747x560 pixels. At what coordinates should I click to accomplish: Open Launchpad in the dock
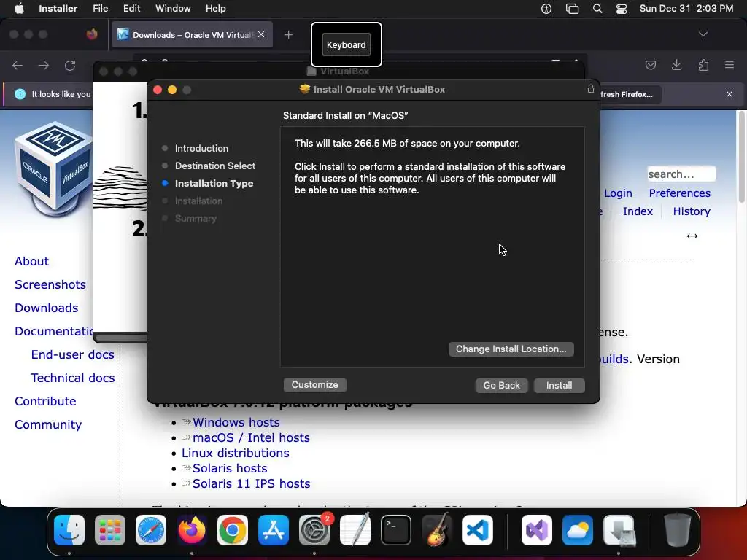pos(110,530)
